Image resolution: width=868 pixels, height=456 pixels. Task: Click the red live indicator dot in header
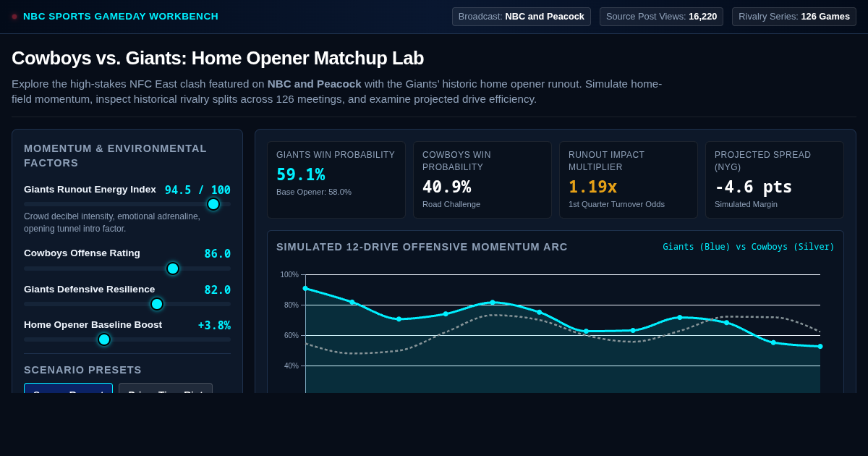click(14, 17)
